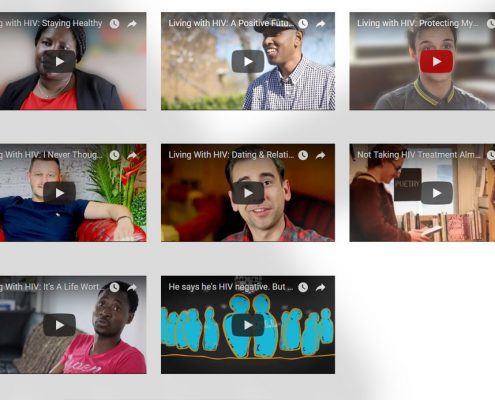Viewport: 495px width, 400px height.
Task: Open the 'Not Taking HIV Treatment Alm...' title link
Action: (420, 155)
